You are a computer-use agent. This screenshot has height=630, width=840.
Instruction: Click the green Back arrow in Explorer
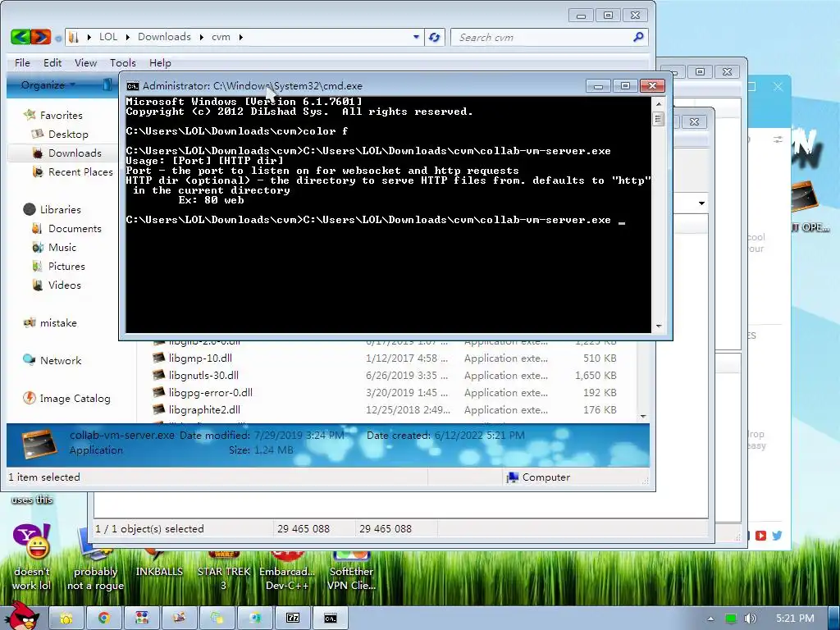pyautogui.click(x=21, y=37)
